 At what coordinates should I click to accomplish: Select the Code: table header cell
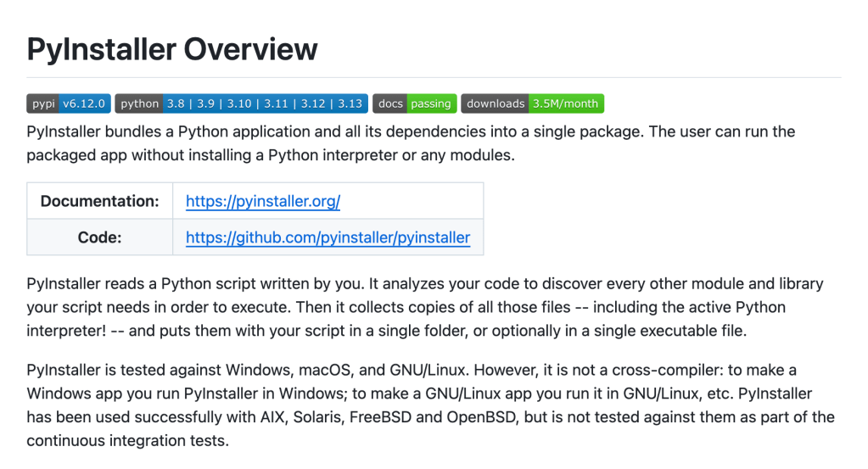100,237
